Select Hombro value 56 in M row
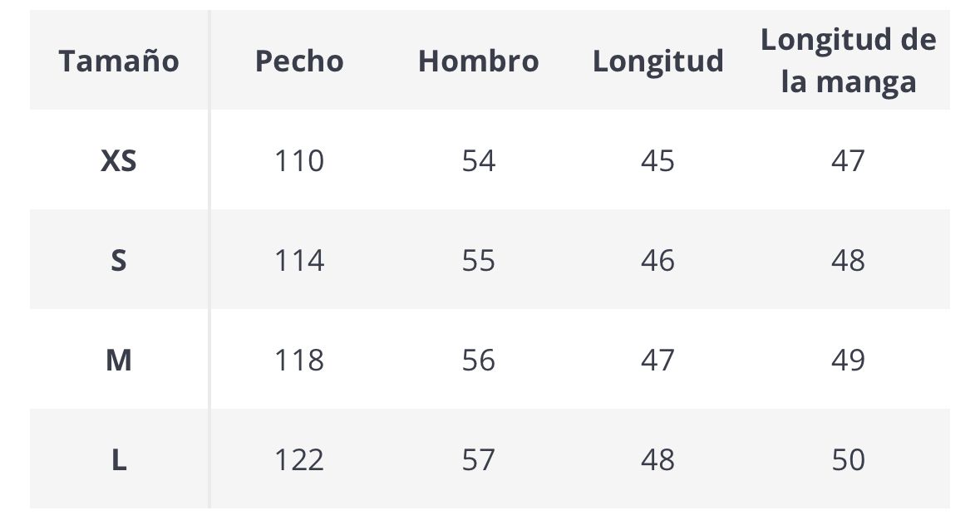 coord(478,361)
